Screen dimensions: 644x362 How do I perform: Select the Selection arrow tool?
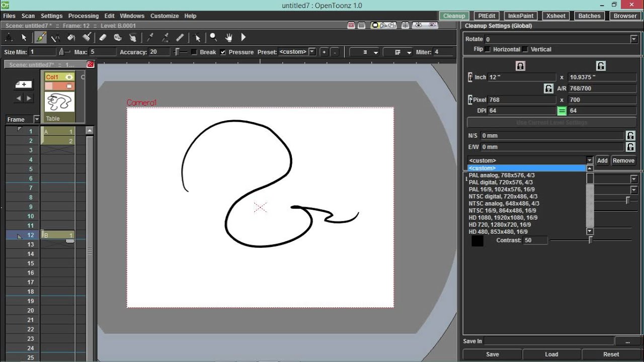pos(24,37)
